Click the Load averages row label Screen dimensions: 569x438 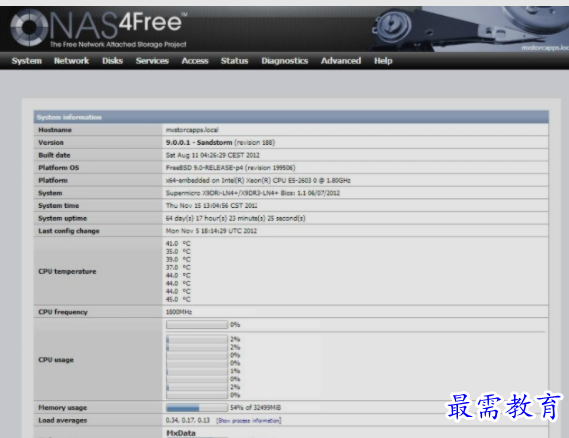tap(62, 420)
